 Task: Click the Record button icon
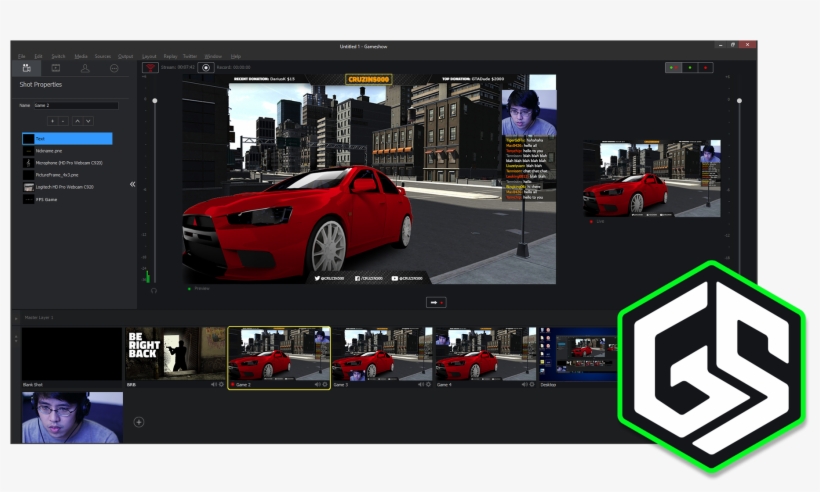tap(206, 67)
